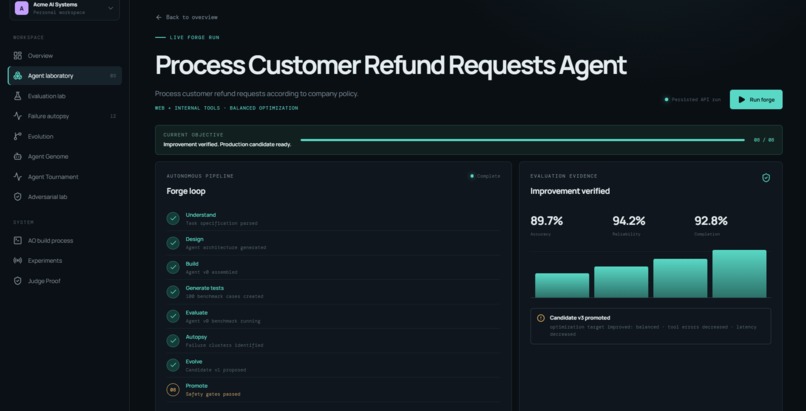Select Agent laboratory in the sidebar
The height and width of the screenshot is (411, 806).
pyautogui.click(x=65, y=76)
